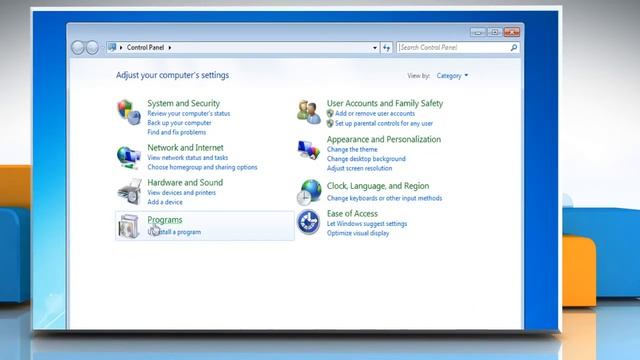Open Review your computer's status
The width and height of the screenshot is (640, 360).
tap(189, 113)
